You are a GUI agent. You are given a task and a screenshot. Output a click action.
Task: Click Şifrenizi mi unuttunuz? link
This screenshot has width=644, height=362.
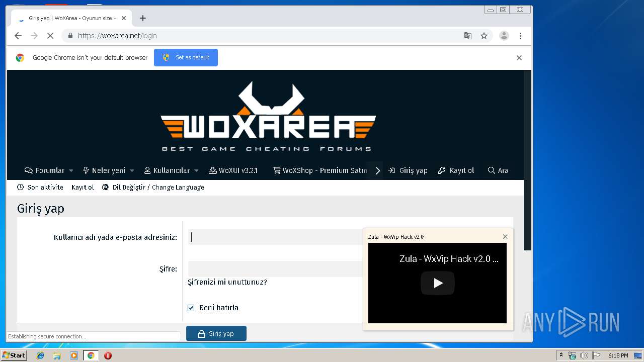[227, 282]
